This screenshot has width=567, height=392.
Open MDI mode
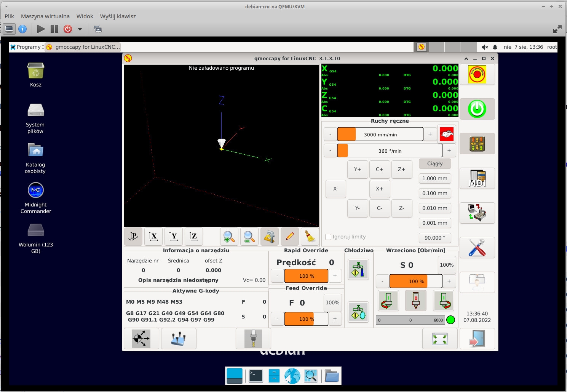click(477, 178)
